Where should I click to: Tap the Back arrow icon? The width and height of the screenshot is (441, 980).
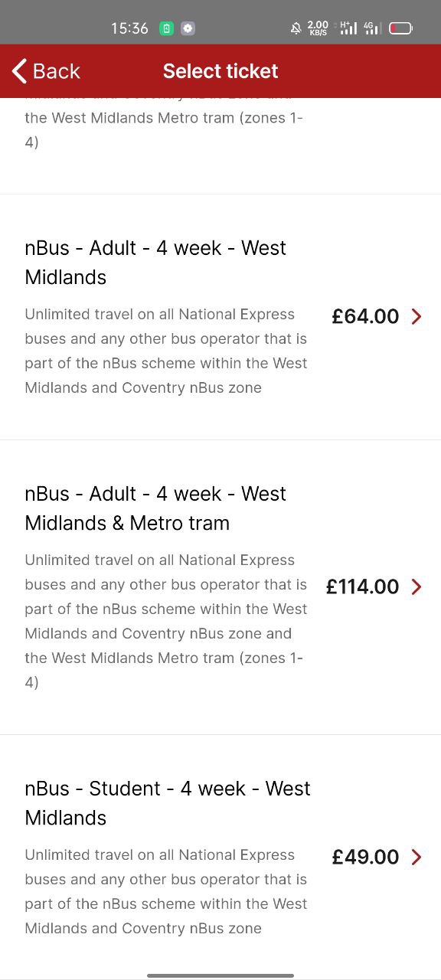point(19,71)
